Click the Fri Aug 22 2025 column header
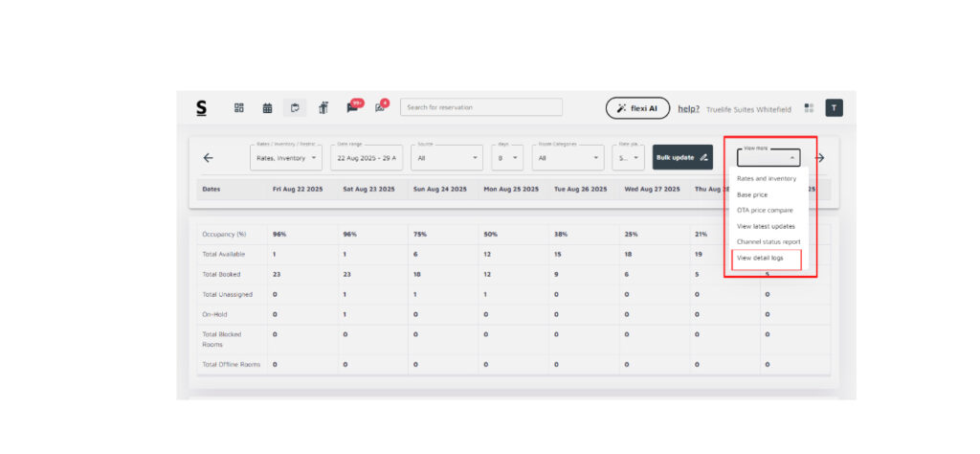Image resolution: width=980 pixels, height=454 pixels. [x=298, y=189]
